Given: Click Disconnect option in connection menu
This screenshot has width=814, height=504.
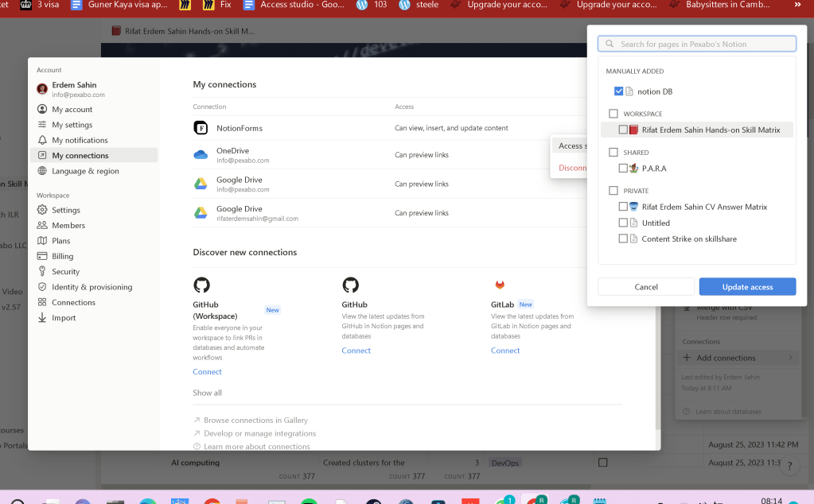Looking at the screenshot, I should (x=572, y=168).
